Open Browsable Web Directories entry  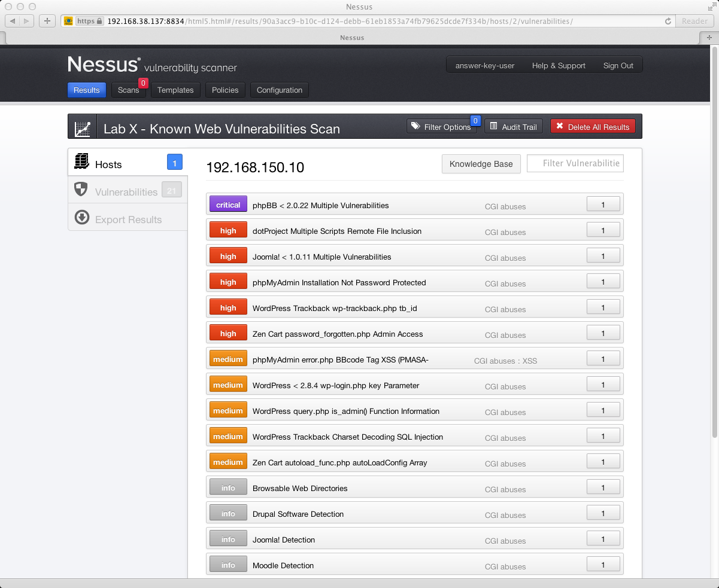click(x=414, y=487)
